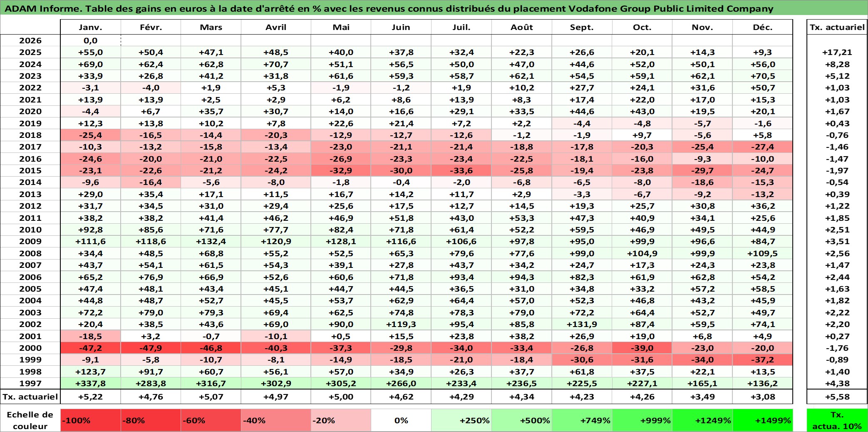868x432 pixels.
Task: Select the 'Juil.' column header
Action: coord(461,27)
